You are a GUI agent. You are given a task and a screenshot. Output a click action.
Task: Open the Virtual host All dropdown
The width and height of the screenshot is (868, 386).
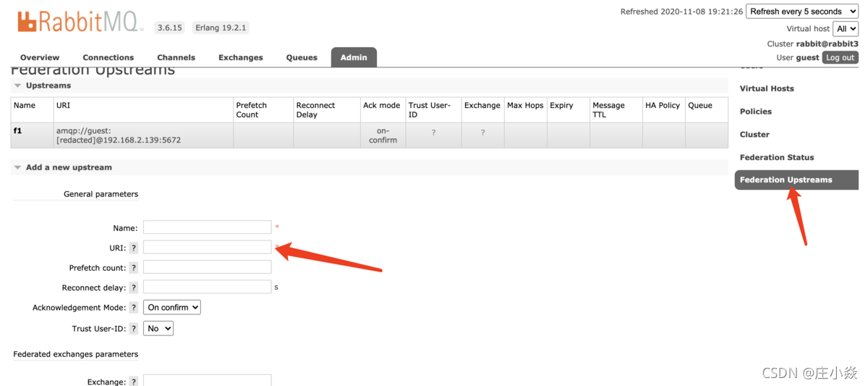coord(846,29)
